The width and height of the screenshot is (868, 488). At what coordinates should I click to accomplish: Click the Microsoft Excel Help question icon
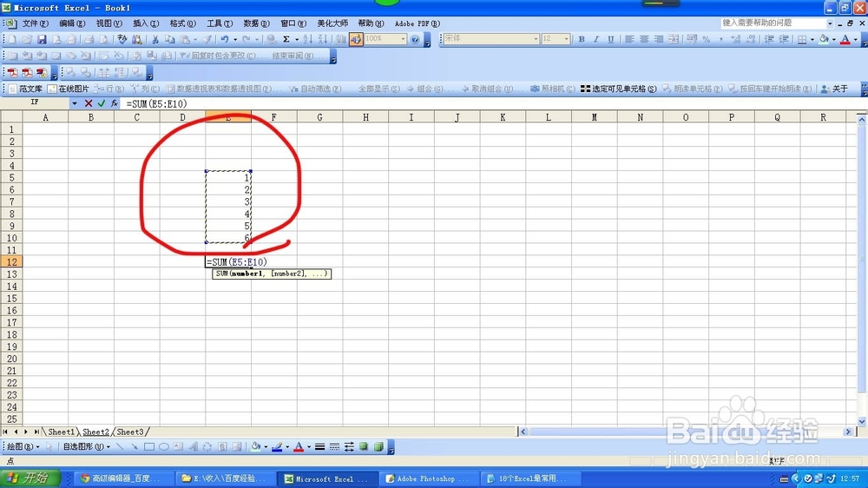tap(415, 39)
